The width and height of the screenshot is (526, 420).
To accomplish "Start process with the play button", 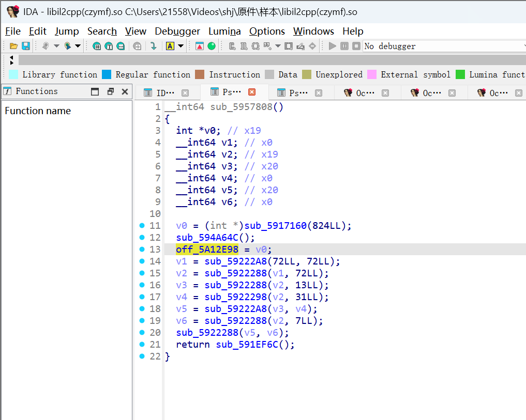I will [333, 46].
